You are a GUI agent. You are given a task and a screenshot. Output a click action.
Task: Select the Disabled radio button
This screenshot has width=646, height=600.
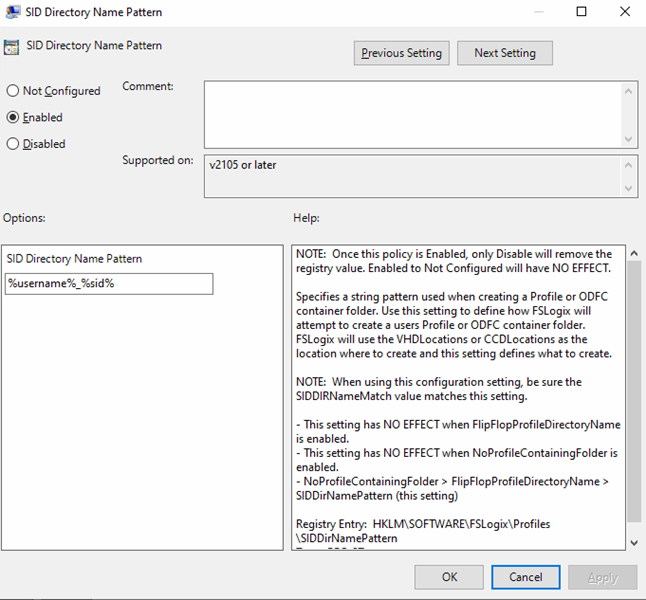(x=13, y=144)
